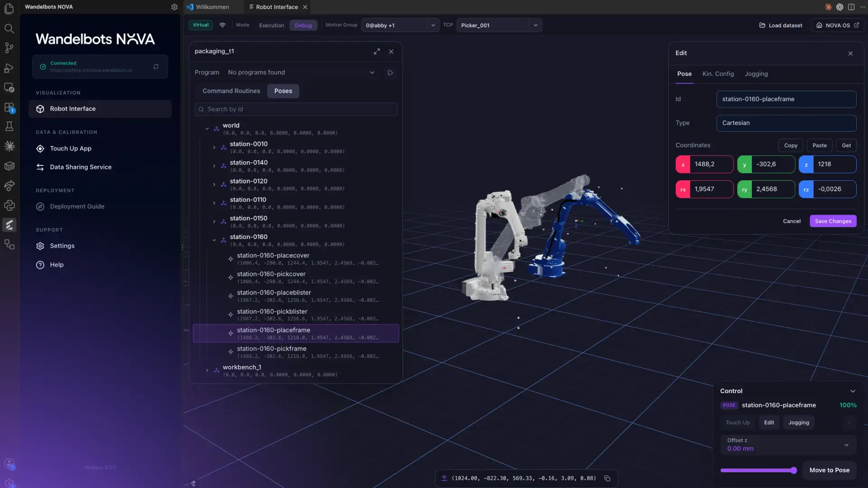Toggle the Virtual mode badge
868x488 pixels.
pyautogui.click(x=201, y=25)
